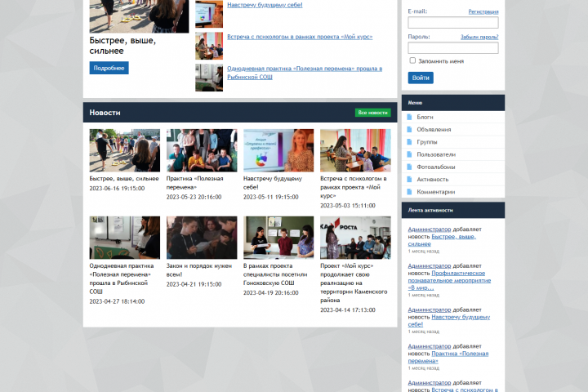Screen dimensions: 588x392
Task: Click the Активность menu page icon
Action: 409,180
